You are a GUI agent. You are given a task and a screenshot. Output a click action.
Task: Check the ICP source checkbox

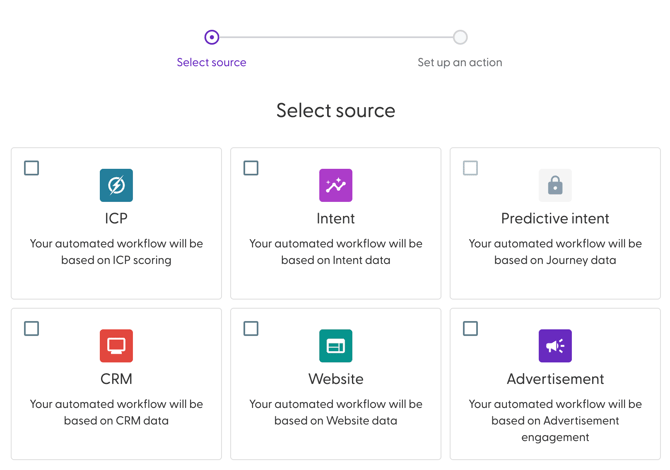tap(32, 168)
